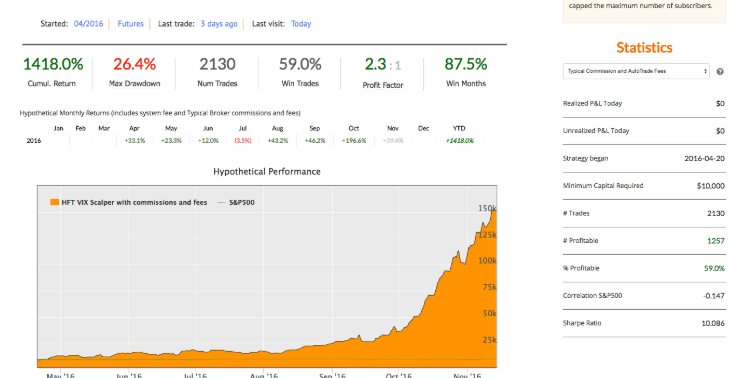
Task: Select the 59.0% Win Trades value
Action: coord(300,64)
